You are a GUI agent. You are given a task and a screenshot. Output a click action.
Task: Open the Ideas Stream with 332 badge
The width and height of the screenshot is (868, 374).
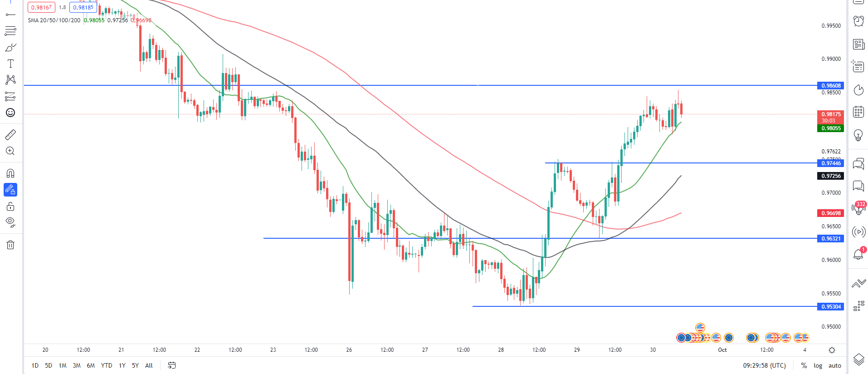(858, 208)
